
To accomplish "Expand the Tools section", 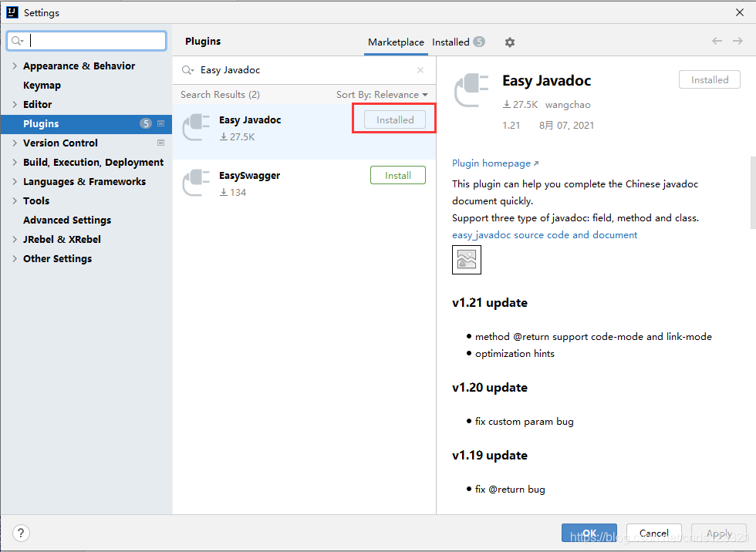I will click(x=15, y=201).
